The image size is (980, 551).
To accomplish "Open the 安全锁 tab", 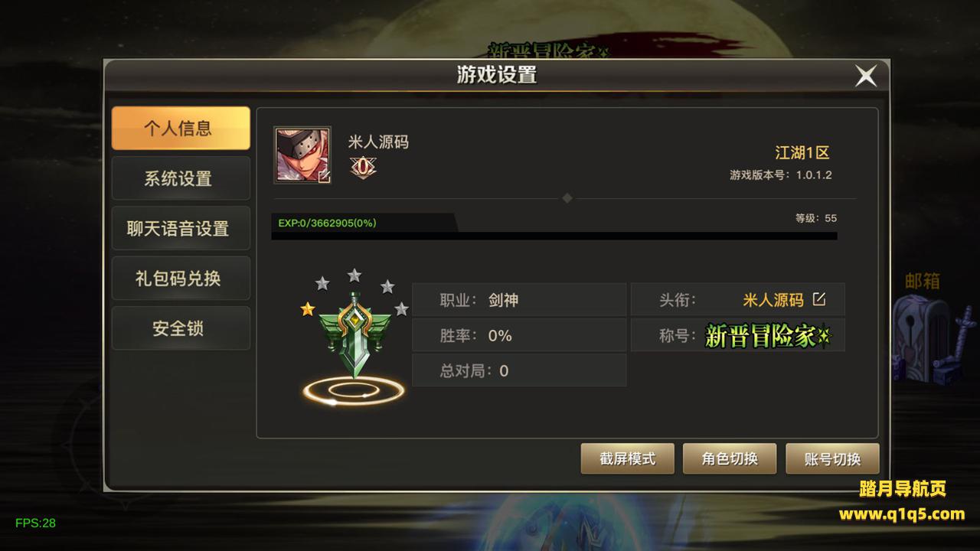I will coord(181,328).
